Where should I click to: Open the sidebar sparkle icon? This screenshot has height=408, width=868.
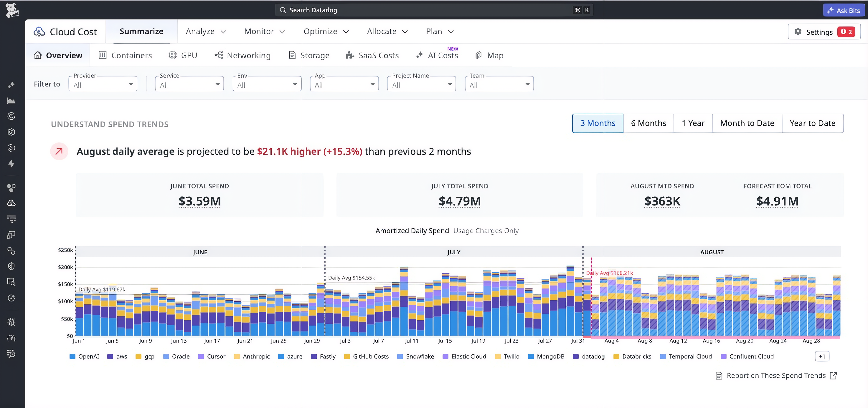(11, 84)
